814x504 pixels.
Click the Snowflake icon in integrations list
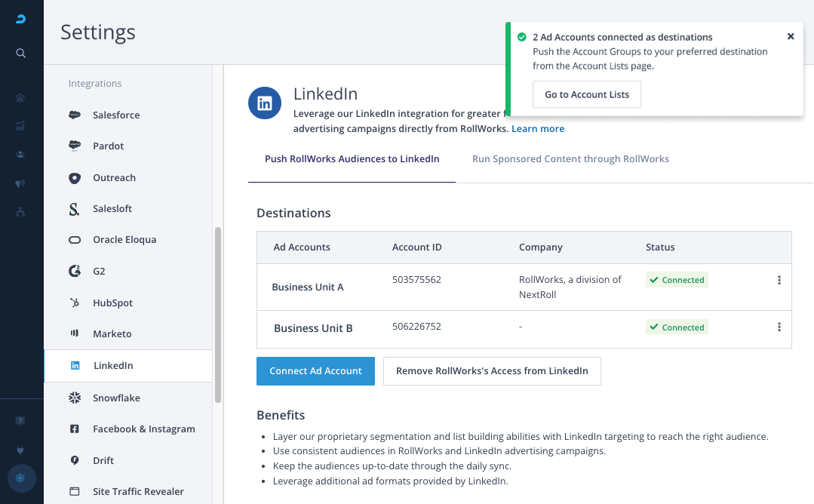point(75,398)
